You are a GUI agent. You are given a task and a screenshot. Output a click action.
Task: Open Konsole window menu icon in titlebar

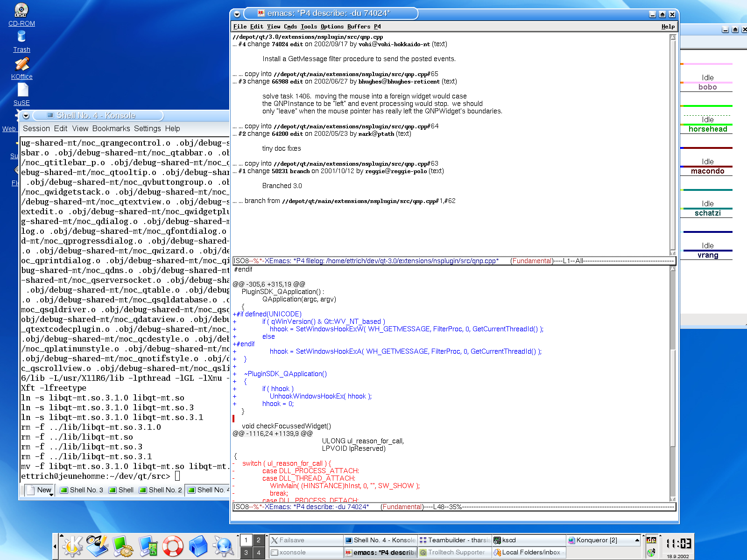(26, 116)
